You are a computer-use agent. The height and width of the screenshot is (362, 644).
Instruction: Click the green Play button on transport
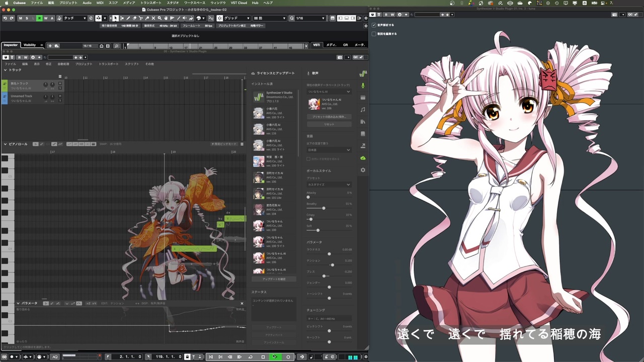[x=275, y=357]
